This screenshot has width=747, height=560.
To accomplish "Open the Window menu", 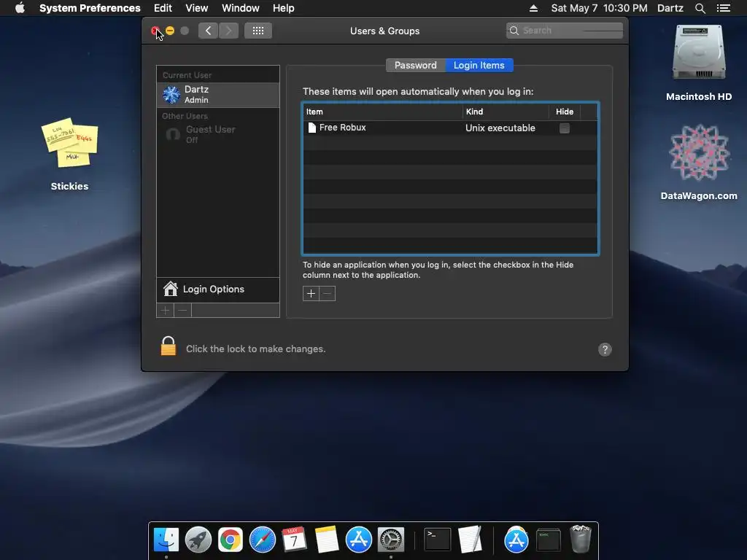I will pyautogui.click(x=241, y=8).
